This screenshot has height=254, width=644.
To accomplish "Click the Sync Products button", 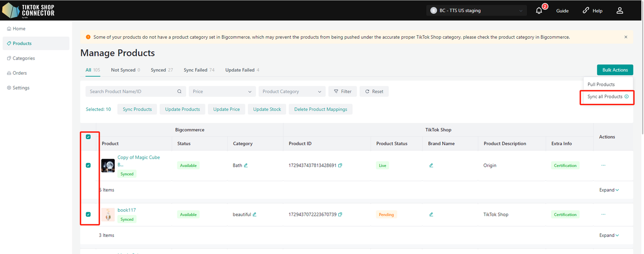I will coord(137,109).
